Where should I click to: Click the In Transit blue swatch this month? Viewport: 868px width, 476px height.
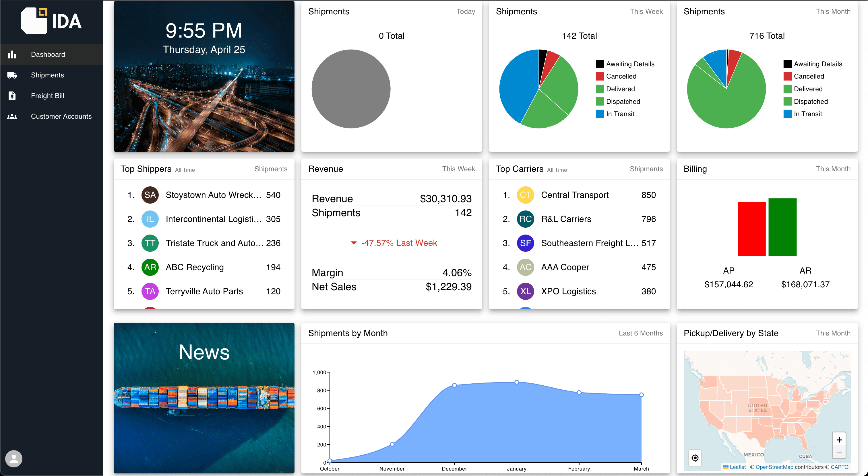click(x=787, y=114)
